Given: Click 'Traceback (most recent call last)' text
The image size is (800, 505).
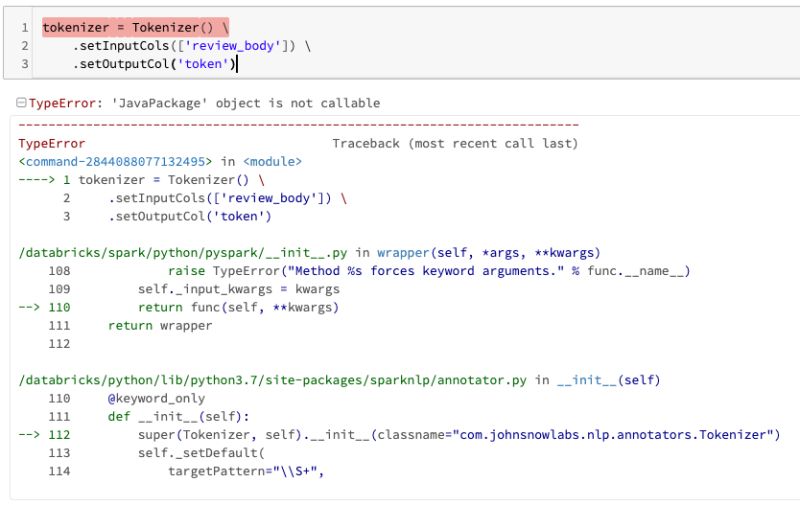Looking at the screenshot, I should [455, 144].
